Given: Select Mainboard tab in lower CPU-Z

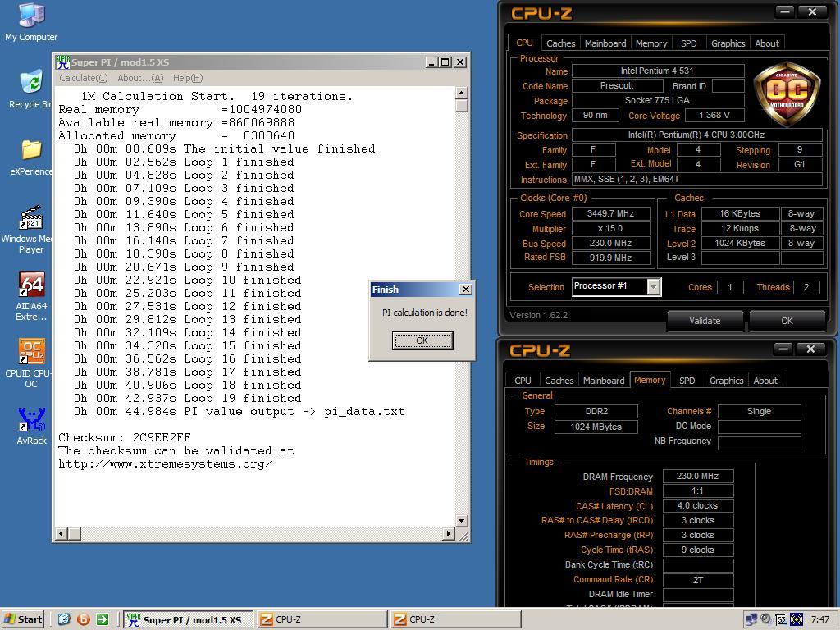Looking at the screenshot, I should [x=604, y=381].
